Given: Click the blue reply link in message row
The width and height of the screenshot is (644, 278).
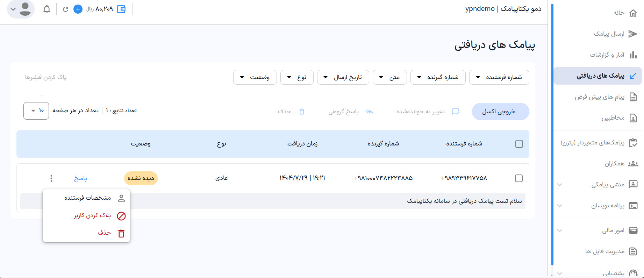Looking at the screenshot, I should click(x=80, y=178).
